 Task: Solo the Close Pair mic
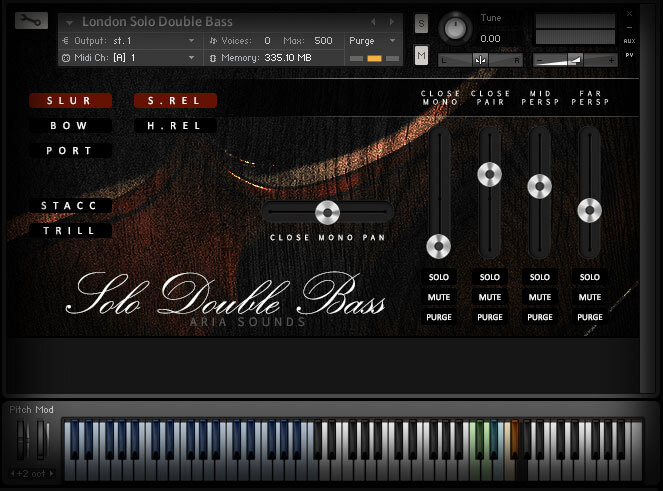[489, 277]
